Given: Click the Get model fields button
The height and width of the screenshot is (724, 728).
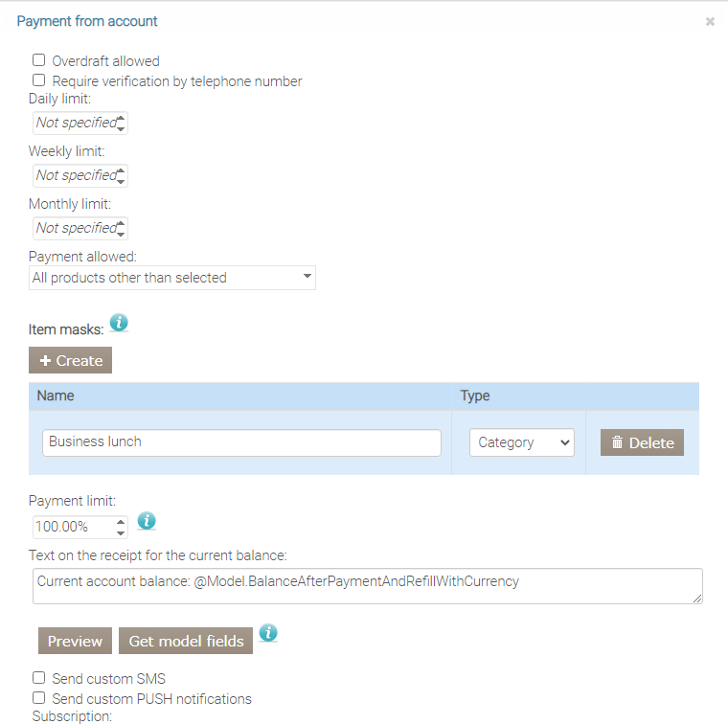Looking at the screenshot, I should (186, 641).
